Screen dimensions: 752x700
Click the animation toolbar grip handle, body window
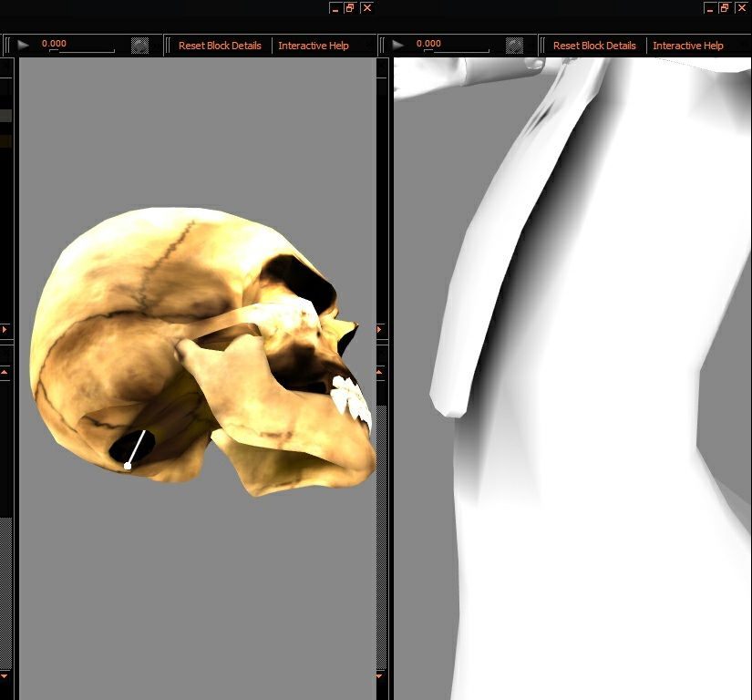coord(382,46)
